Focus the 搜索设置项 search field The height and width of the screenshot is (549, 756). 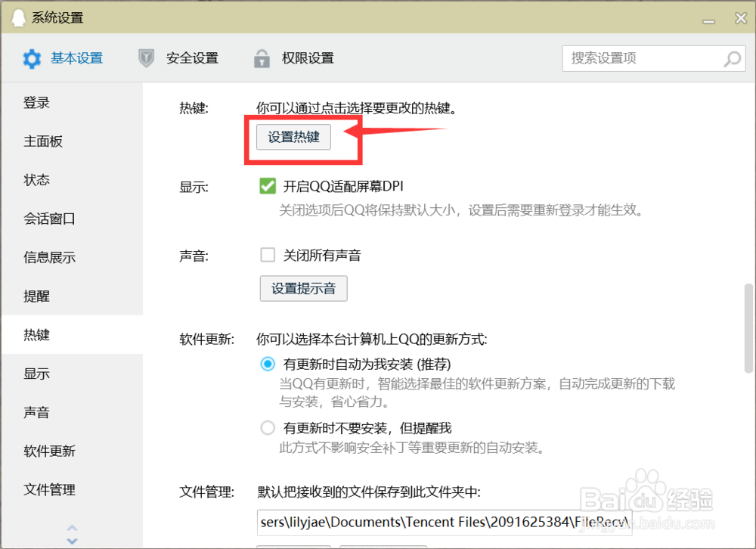pyautogui.click(x=654, y=58)
